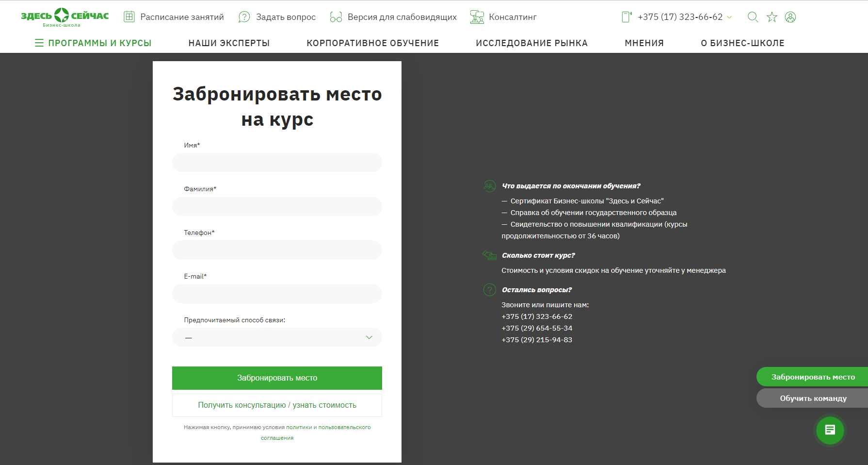Click the glasses icon for visually impaired version
868x465 pixels.
(336, 17)
